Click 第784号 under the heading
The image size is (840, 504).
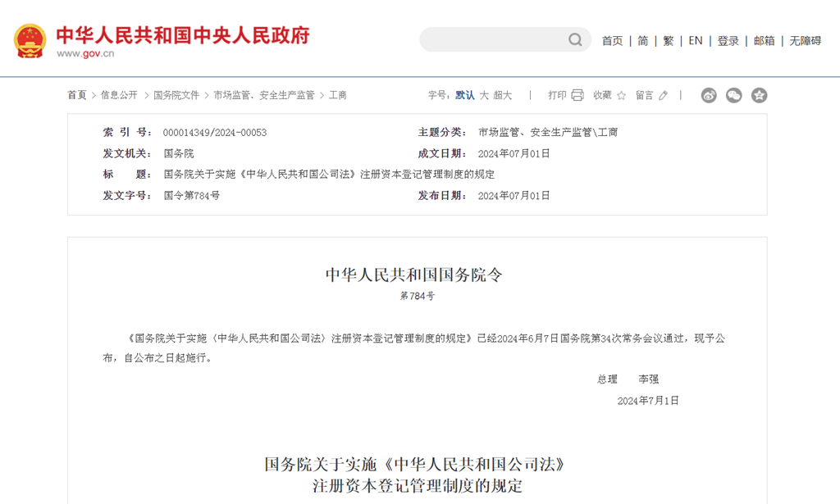(418, 296)
